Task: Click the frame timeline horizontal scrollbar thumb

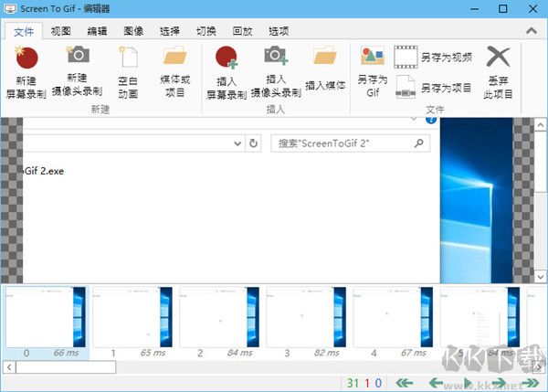Action: point(62,366)
